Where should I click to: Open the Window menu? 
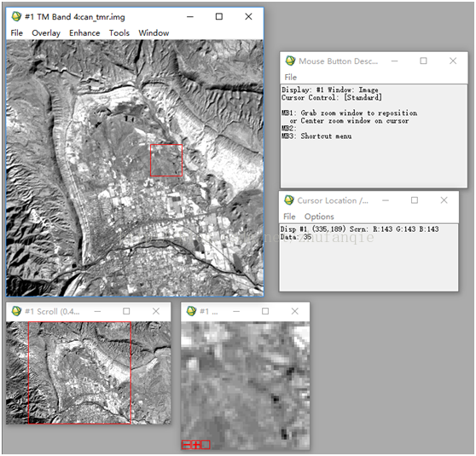tap(154, 32)
